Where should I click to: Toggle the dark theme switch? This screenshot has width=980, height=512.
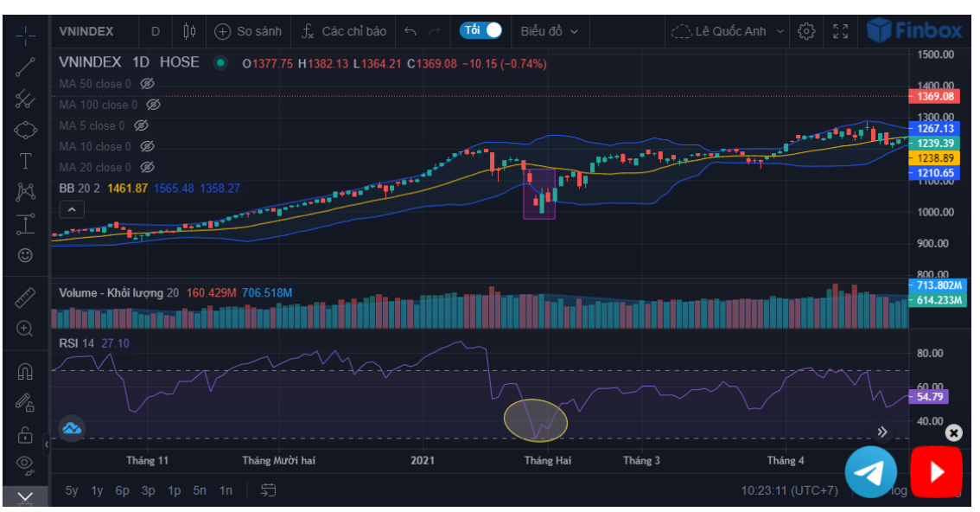481,30
